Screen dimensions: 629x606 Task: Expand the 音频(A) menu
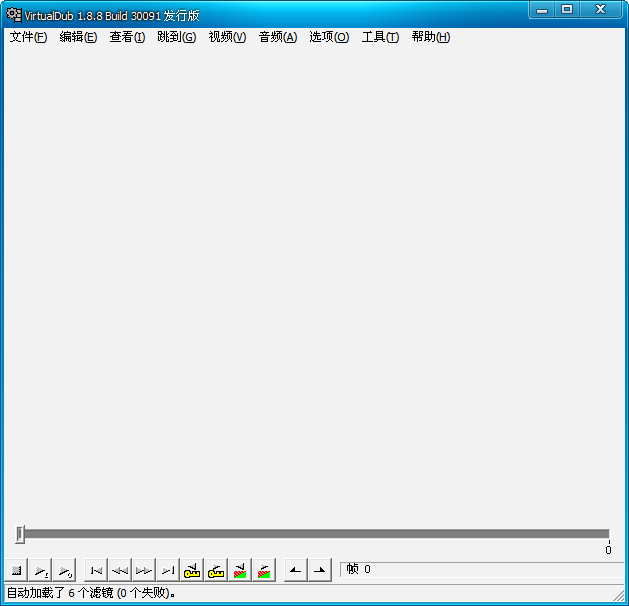(277, 37)
